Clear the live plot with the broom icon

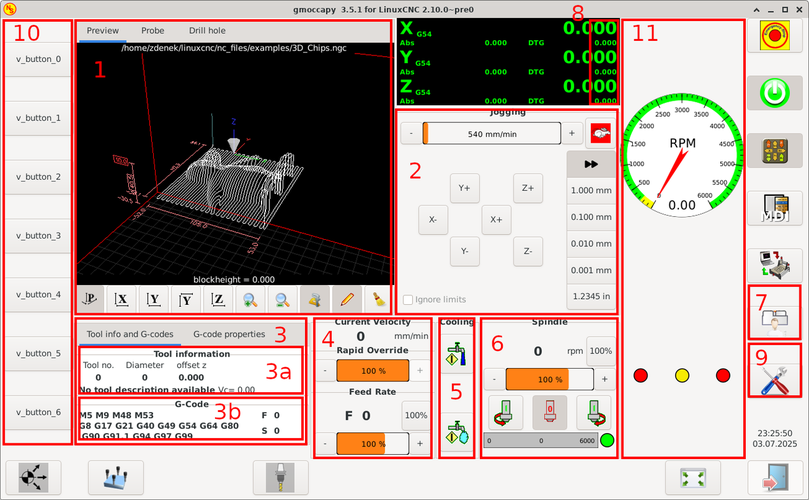[x=378, y=298]
